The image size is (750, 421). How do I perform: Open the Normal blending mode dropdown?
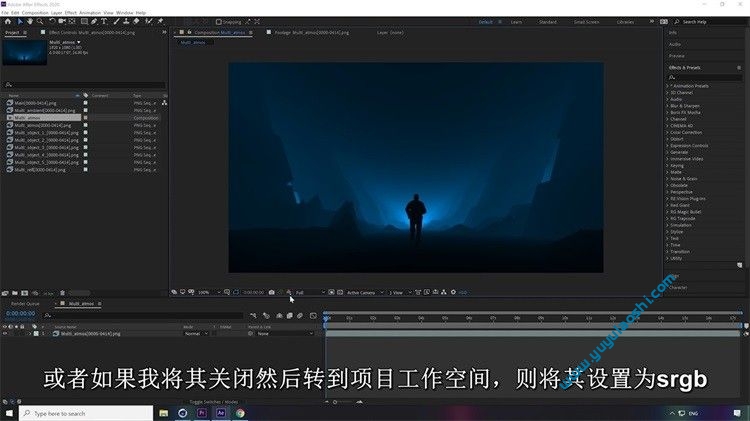(196, 333)
